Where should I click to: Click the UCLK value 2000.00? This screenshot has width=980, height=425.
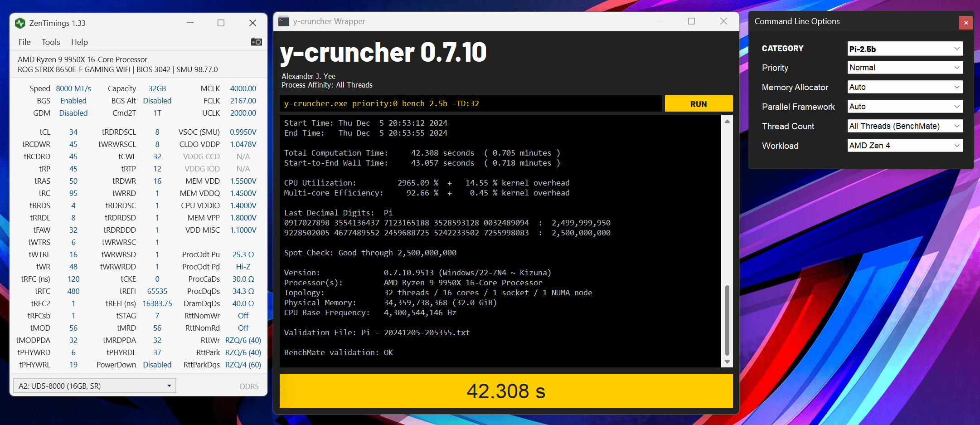(243, 113)
